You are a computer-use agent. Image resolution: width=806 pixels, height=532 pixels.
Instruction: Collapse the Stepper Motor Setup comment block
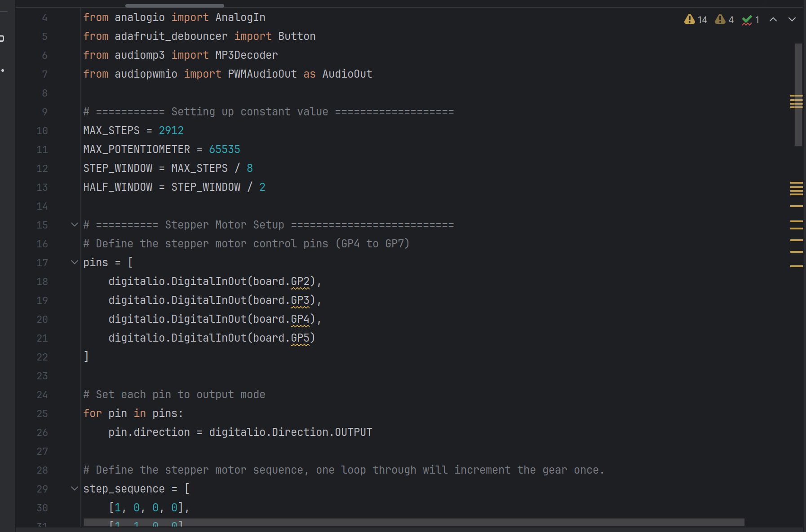[75, 224]
